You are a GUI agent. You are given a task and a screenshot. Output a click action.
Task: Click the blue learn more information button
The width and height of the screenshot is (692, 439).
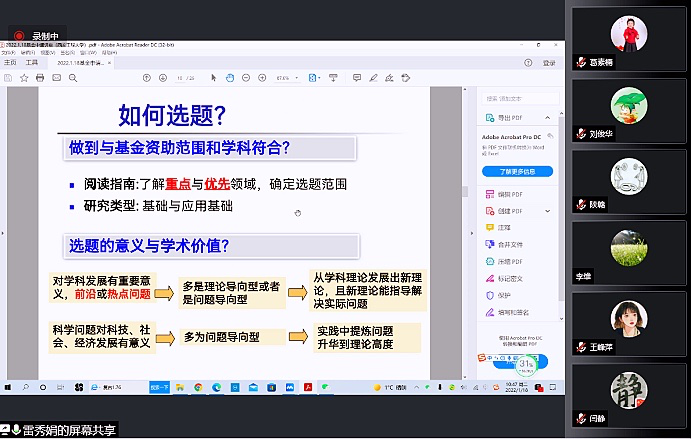(x=517, y=171)
